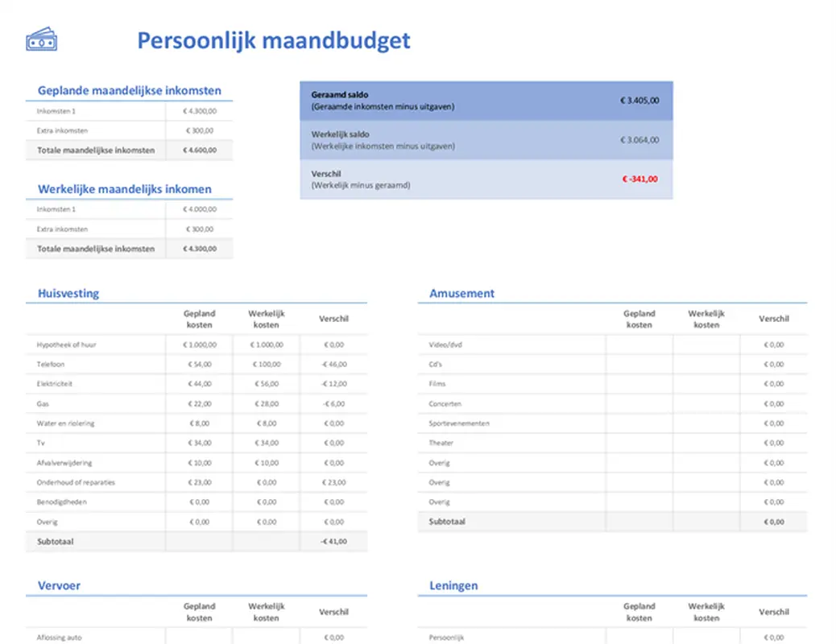Viewport: 836px width, 644px height.
Task: Click the 'Onderhoud of reparaties' row label
Action: (x=76, y=482)
